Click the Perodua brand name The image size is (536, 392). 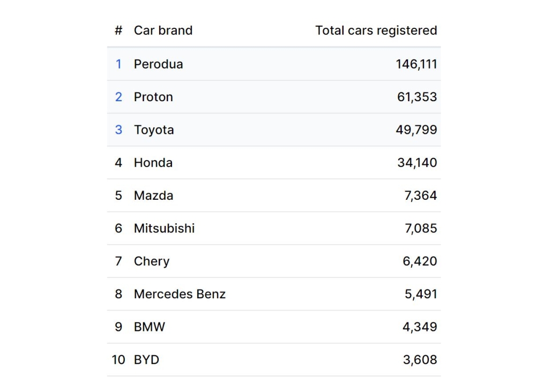[158, 64]
